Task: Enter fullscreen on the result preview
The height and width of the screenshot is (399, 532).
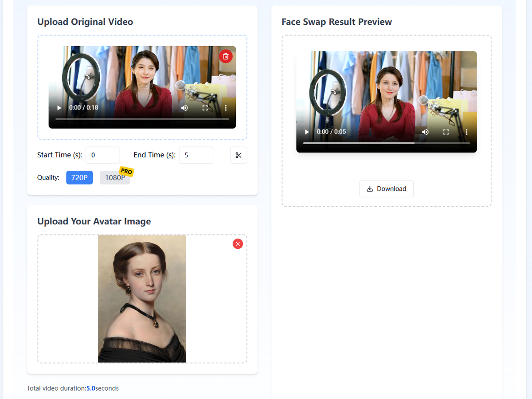Action: [x=446, y=132]
